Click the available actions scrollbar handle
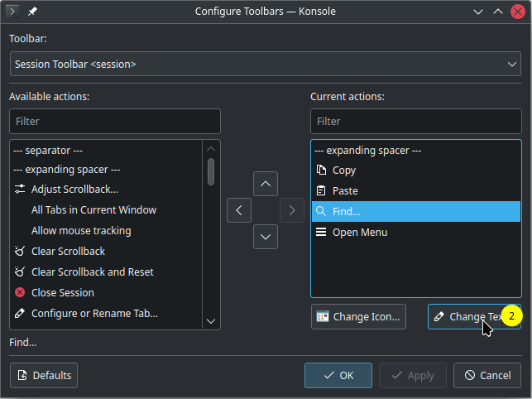The image size is (532, 399). tap(211, 172)
